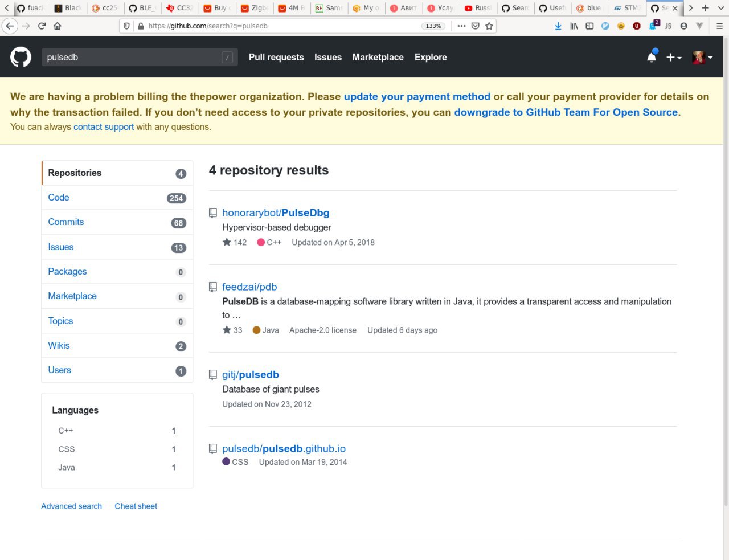The height and width of the screenshot is (560, 729).
Task: Click the browser forward arrow
Action: pos(26,26)
